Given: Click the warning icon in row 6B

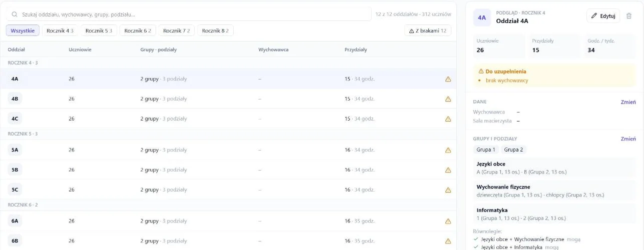Looking at the screenshot, I should (448, 241).
